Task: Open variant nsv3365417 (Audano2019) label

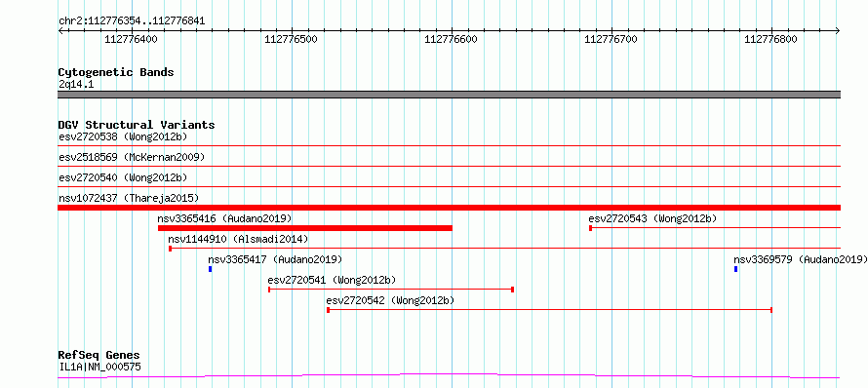Action: [x=275, y=259]
